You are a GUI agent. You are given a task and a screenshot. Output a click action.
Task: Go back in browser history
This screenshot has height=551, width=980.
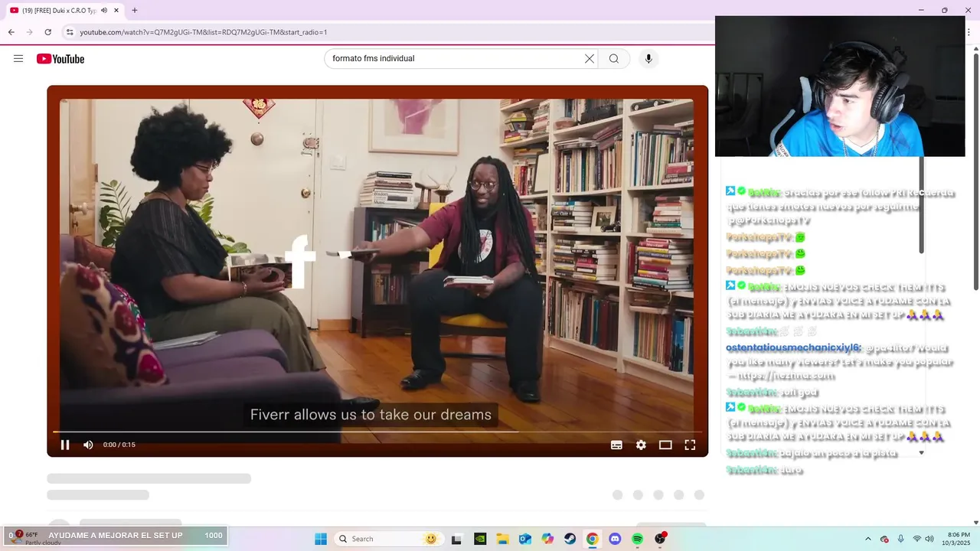point(11,32)
